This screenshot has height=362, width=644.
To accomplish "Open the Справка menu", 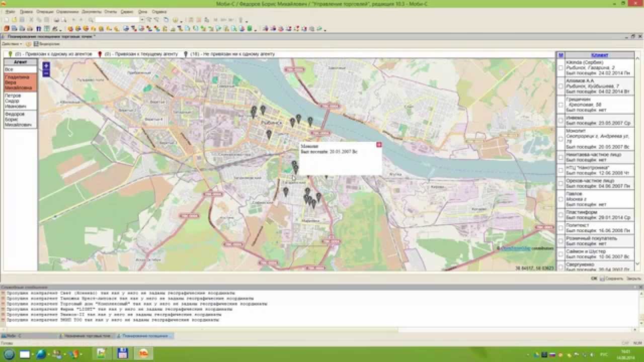I will (x=159, y=12).
